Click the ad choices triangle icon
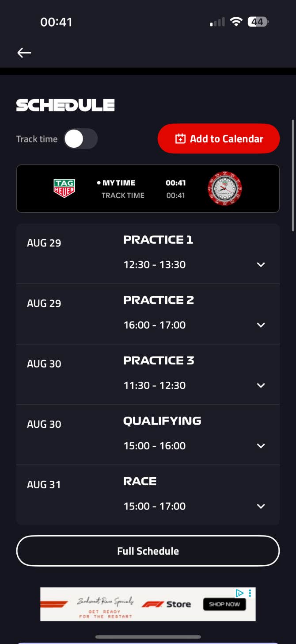The image size is (296, 644). coord(240,593)
